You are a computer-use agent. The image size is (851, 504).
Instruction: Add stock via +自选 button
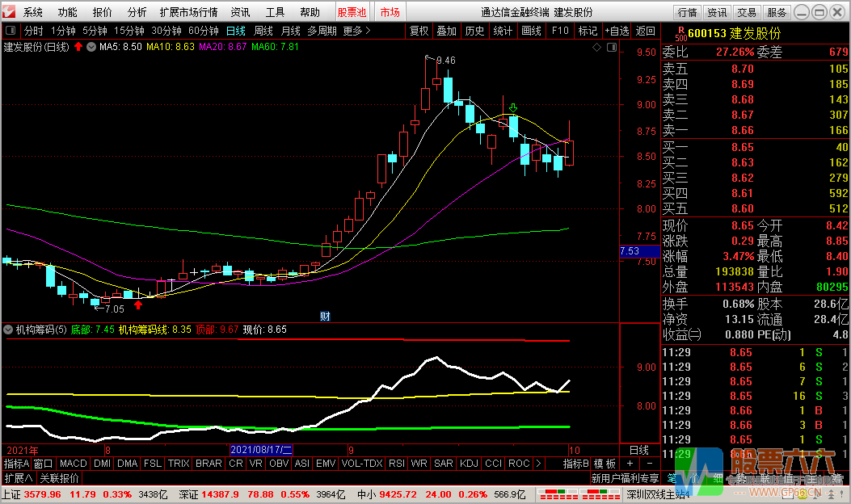[617, 31]
